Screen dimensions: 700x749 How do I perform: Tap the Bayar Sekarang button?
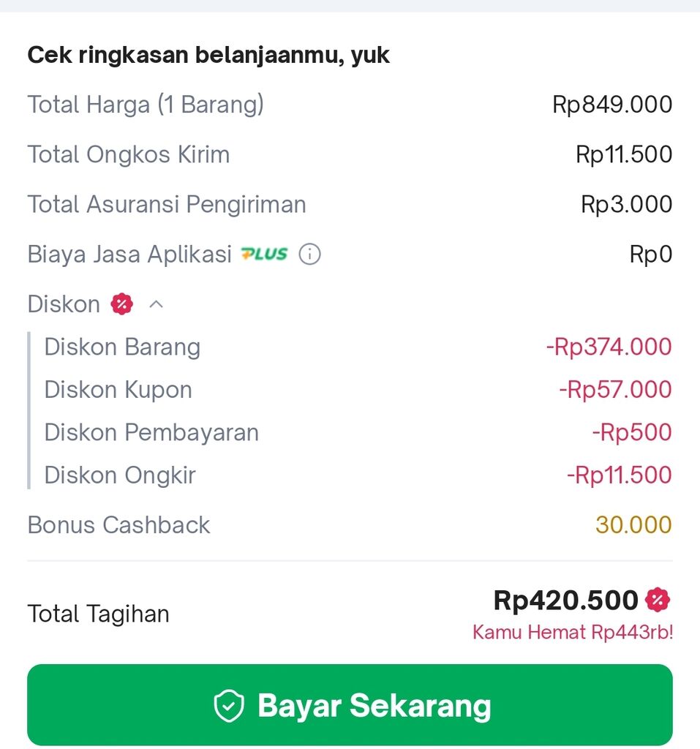point(350,705)
